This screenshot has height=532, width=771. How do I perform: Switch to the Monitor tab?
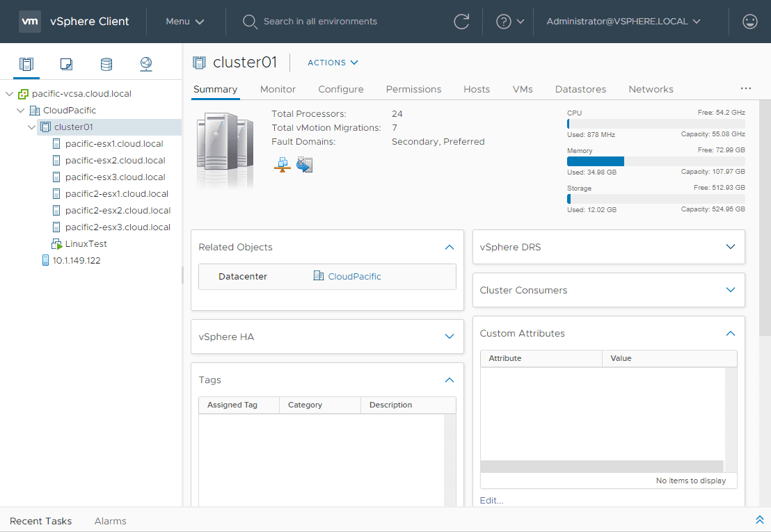[278, 89]
